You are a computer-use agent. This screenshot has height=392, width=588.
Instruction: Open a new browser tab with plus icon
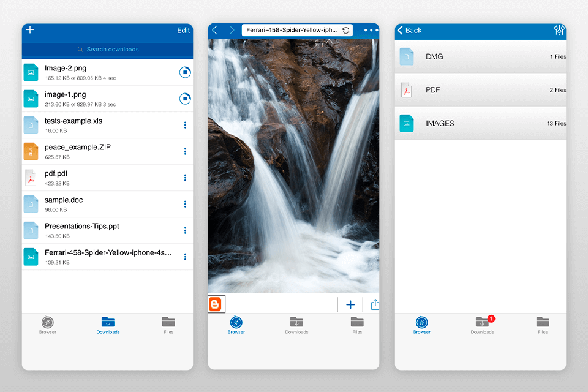tap(350, 304)
